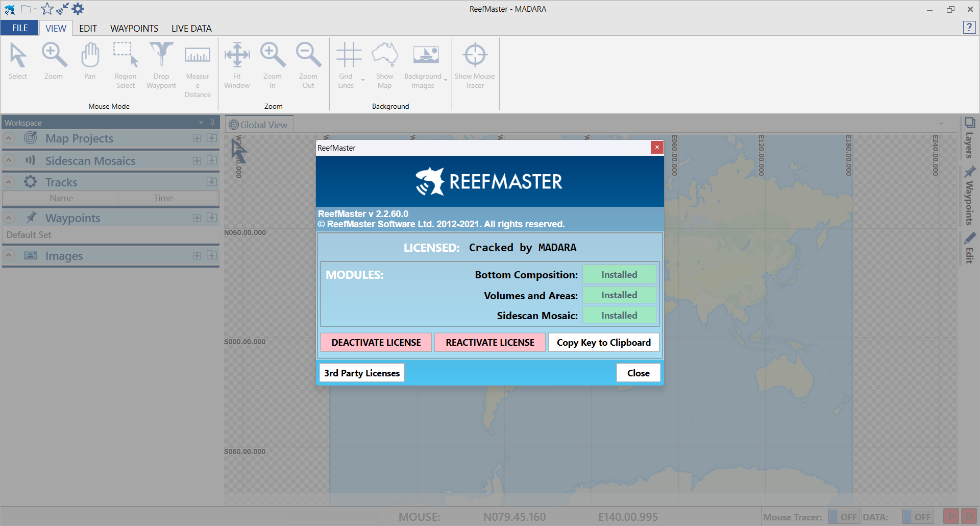The height and width of the screenshot is (526, 980).
Task: Open the Background Images dropdown arrow
Action: [446, 80]
